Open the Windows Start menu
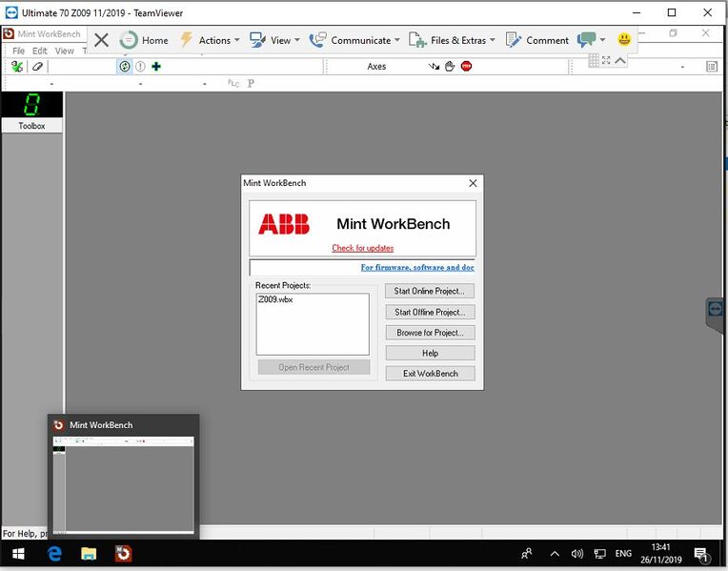This screenshot has width=728, height=571. pos(18,554)
